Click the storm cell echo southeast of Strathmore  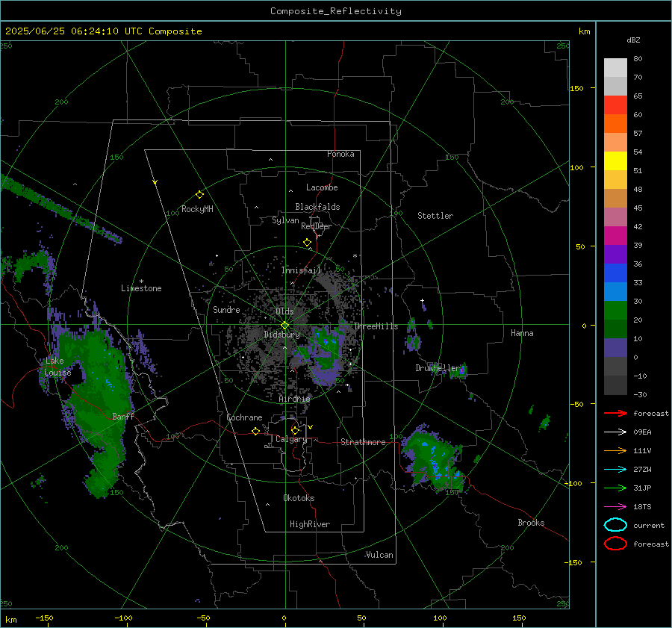point(434,459)
